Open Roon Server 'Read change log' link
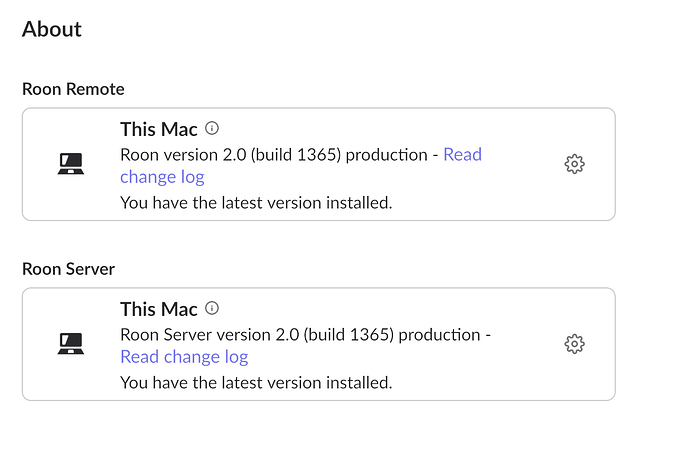690x456 pixels. point(184,357)
